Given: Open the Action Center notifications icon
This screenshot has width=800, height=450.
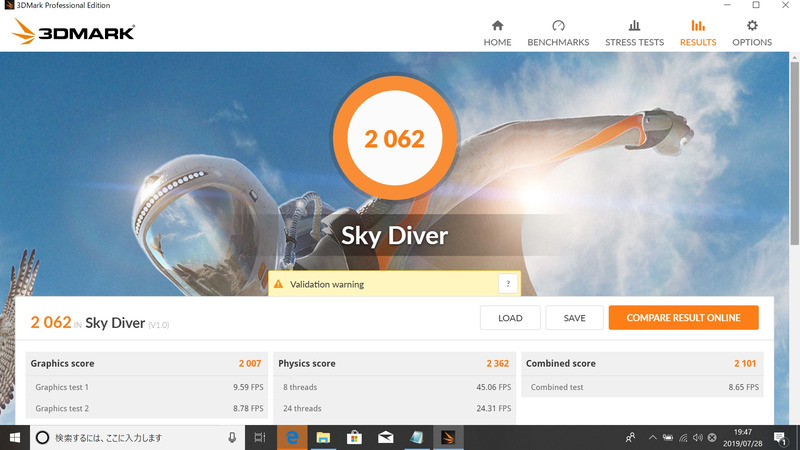Looking at the screenshot, I should (x=780, y=438).
